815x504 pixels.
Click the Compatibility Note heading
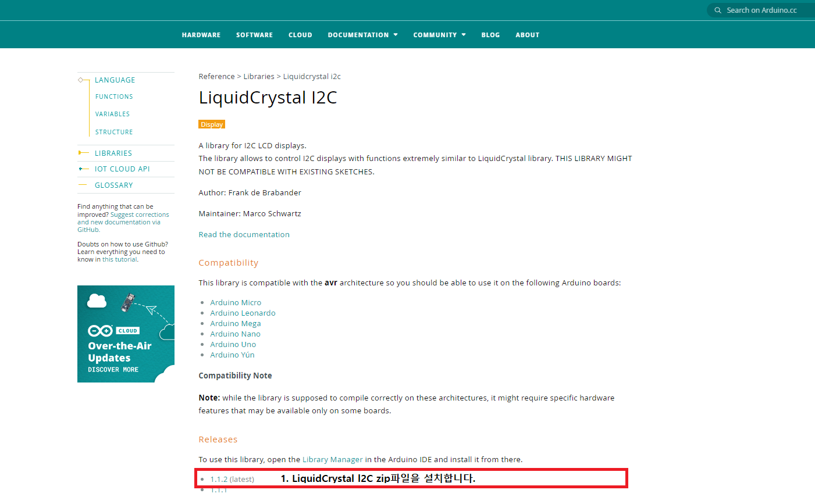235,376
